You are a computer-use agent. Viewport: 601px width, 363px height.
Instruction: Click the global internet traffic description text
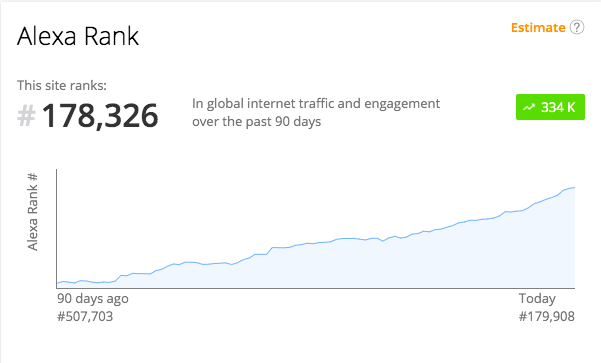coord(316,112)
